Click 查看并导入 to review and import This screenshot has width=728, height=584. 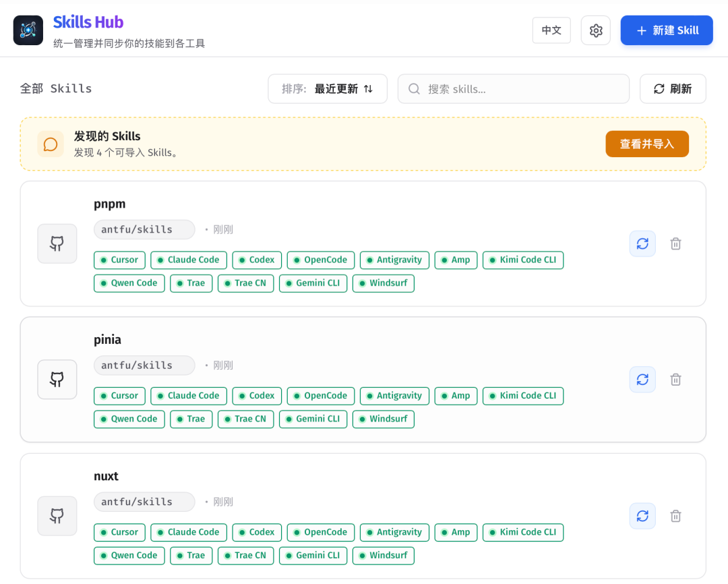(647, 144)
